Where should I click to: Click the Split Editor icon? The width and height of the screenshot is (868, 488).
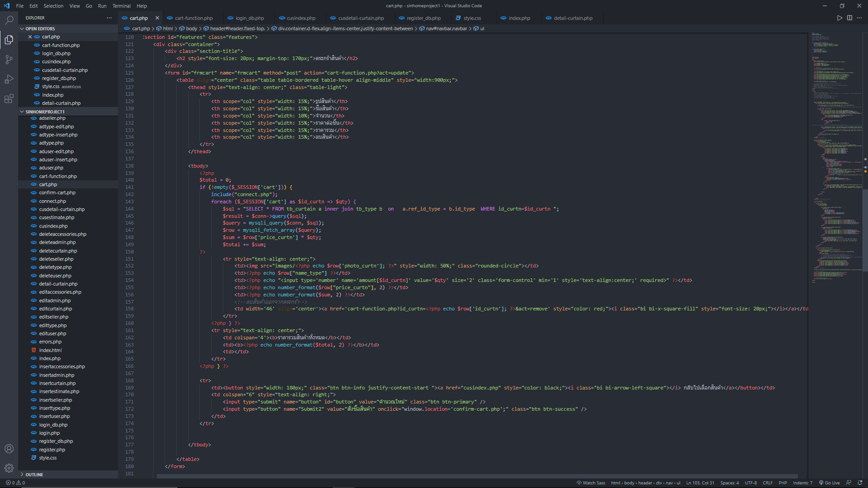(x=849, y=18)
